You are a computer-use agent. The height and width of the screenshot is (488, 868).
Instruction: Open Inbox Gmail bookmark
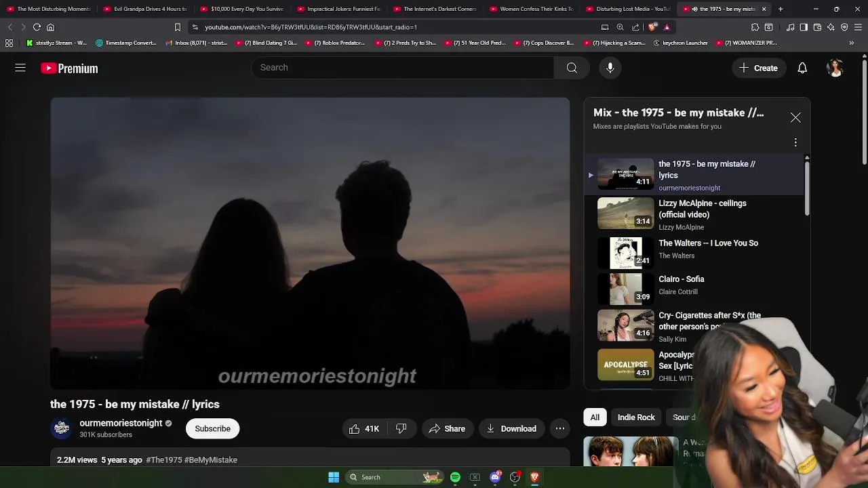coord(196,43)
